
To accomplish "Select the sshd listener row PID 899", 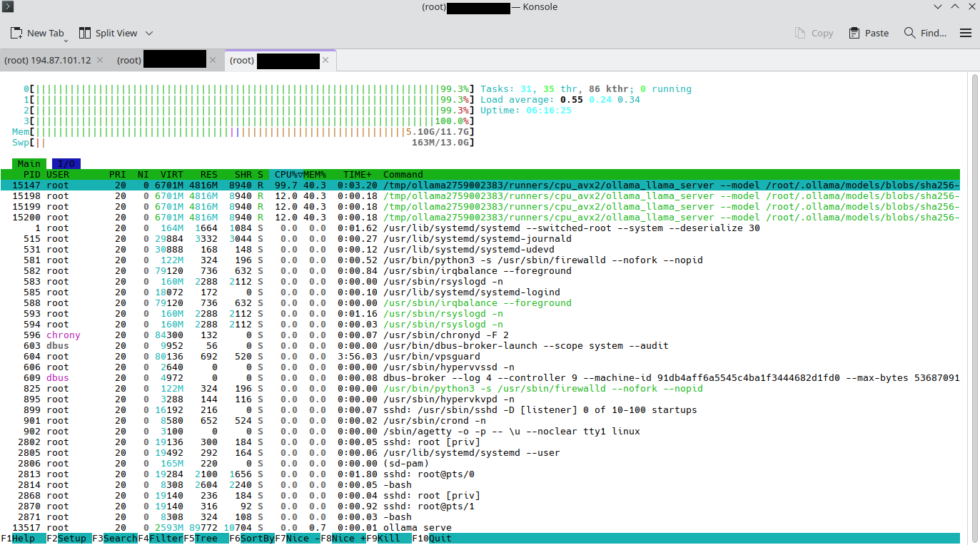I will click(x=480, y=410).
